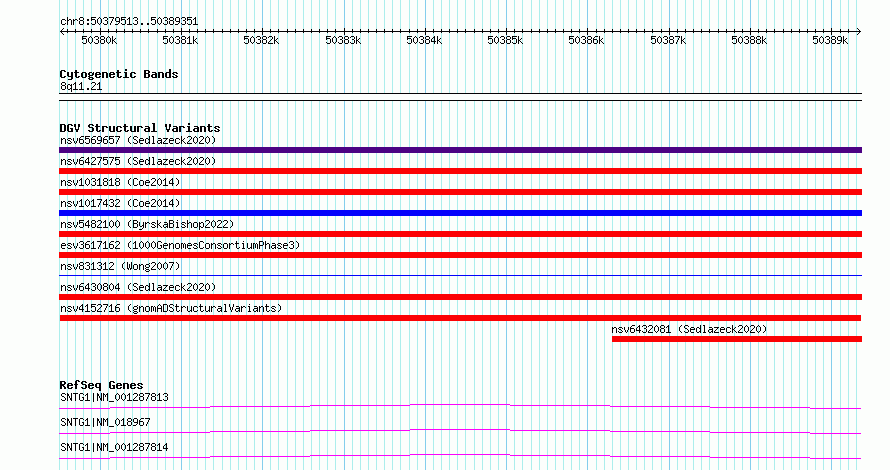Click the 8q11.21 band label
890x470 pixels.
click(81, 86)
